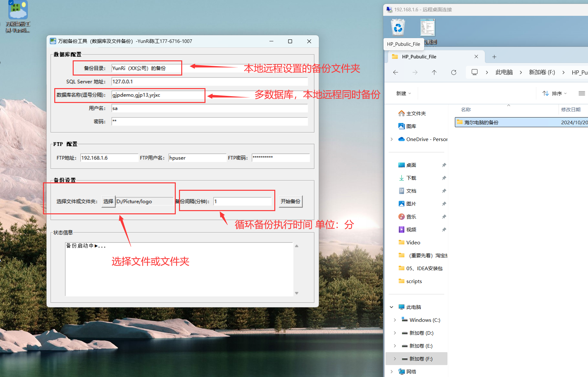Open the 图库 gallery sidebar item
Image resolution: width=588 pixels, height=377 pixels.
[411, 126]
